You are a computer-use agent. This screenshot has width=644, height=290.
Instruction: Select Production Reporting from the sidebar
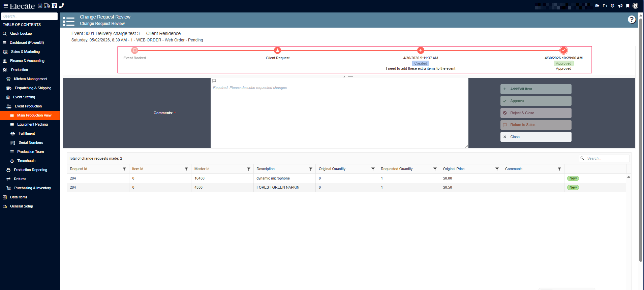(30, 170)
